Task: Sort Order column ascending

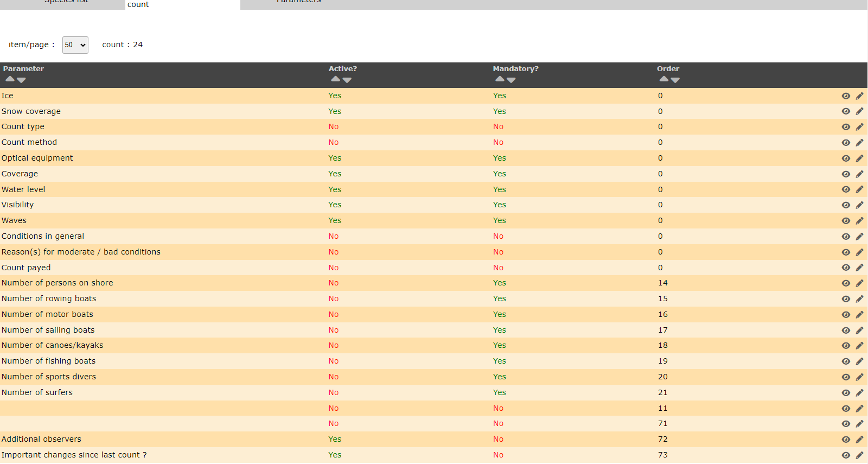Action: click(x=663, y=79)
